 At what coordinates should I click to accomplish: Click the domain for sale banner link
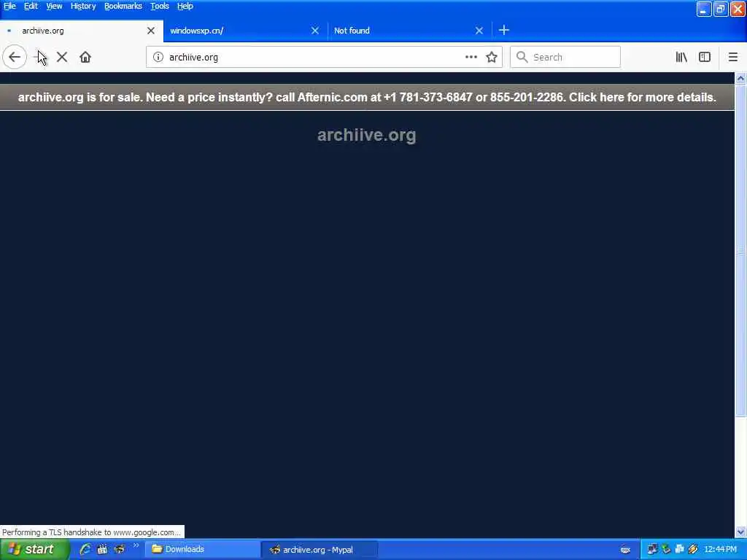coord(367,97)
